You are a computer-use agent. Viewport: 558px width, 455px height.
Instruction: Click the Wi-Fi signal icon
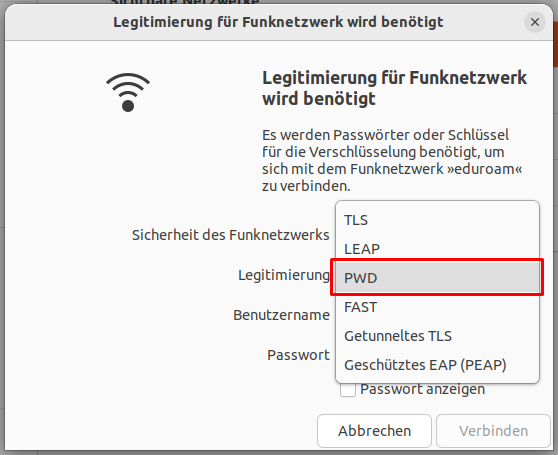[x=128, y=92]
